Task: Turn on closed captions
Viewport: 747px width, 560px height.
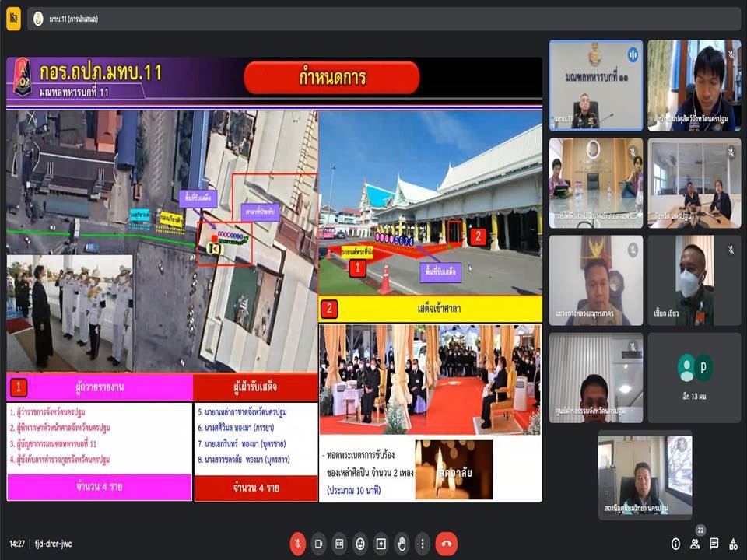Action: [x=339, y=543]
